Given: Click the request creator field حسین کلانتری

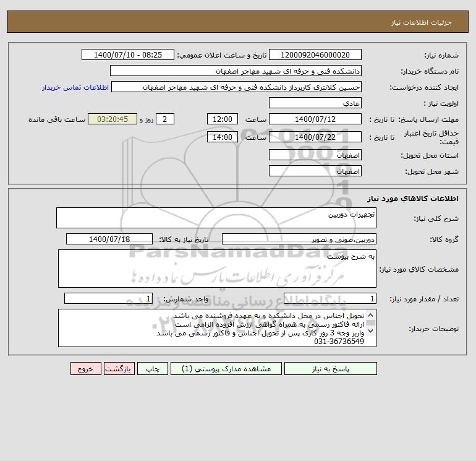Looking at the screenshot, I should pos(237,87).
